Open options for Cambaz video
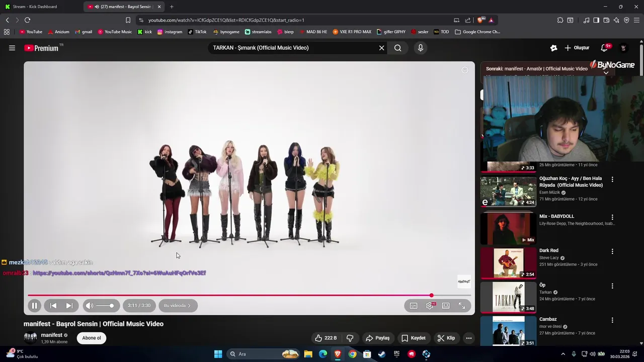644x362 pixels. coord(612,320)
